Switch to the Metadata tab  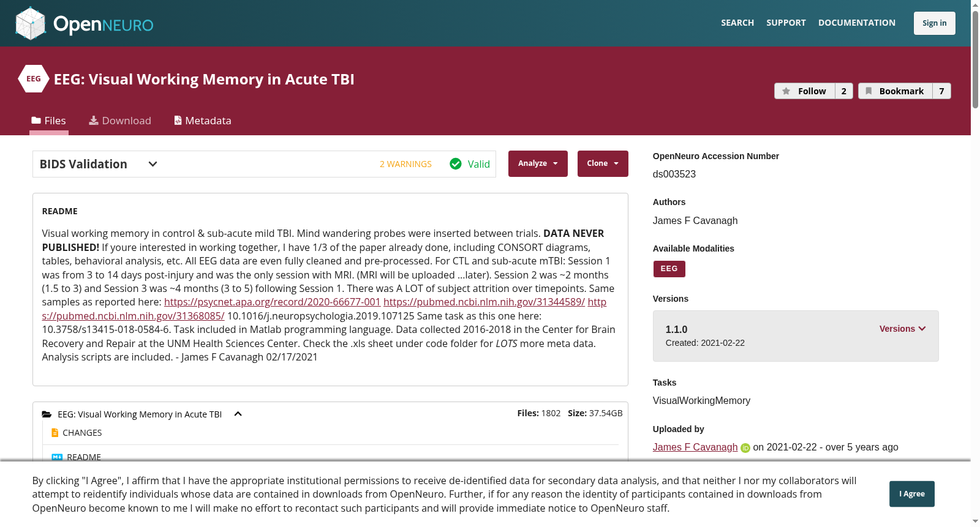(203, 121)
